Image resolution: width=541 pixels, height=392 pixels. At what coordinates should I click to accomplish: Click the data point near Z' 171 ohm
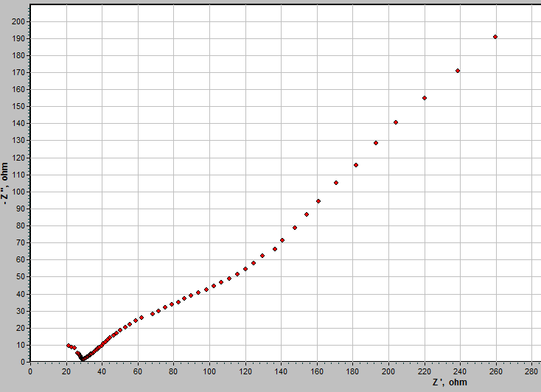coord(336,183)
